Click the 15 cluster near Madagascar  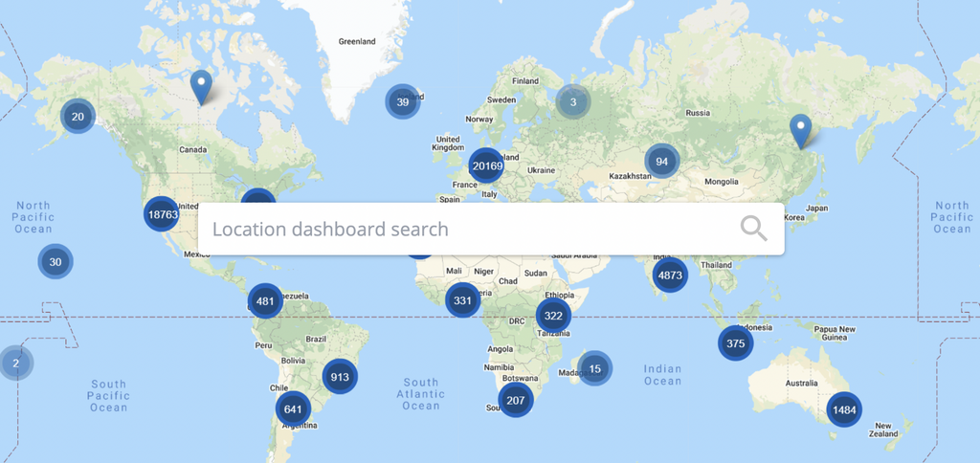click(594, 368)
